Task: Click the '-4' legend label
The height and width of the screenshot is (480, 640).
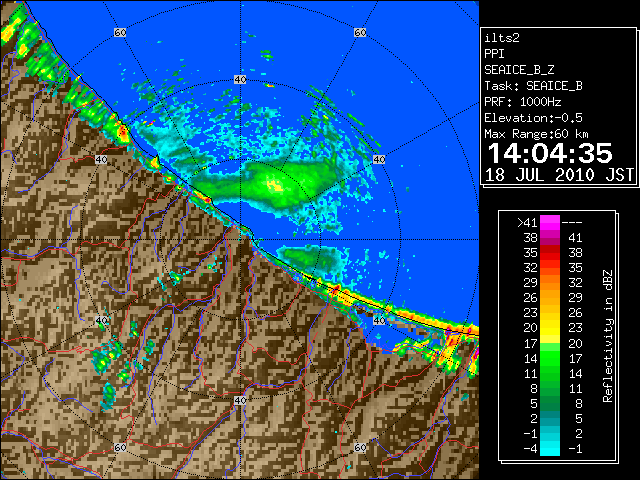Action: (x=530, y=449)
